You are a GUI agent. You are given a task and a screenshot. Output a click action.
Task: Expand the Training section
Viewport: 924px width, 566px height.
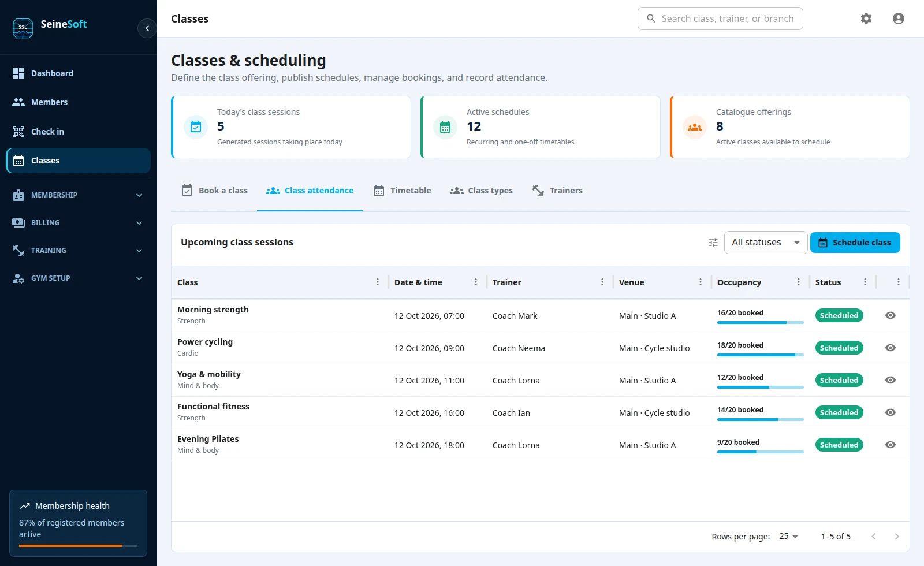click(79, 251)
